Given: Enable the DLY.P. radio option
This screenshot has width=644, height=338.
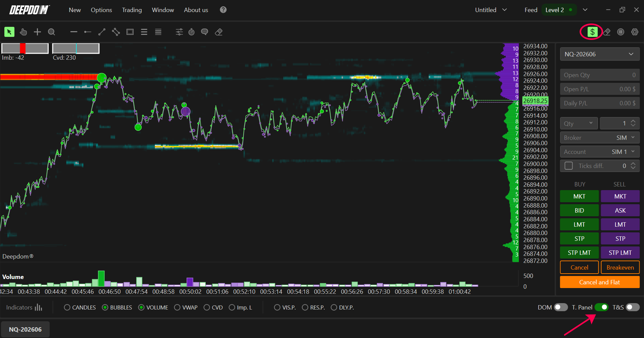Looking at the screenshot, I should (x=342, y=307).
